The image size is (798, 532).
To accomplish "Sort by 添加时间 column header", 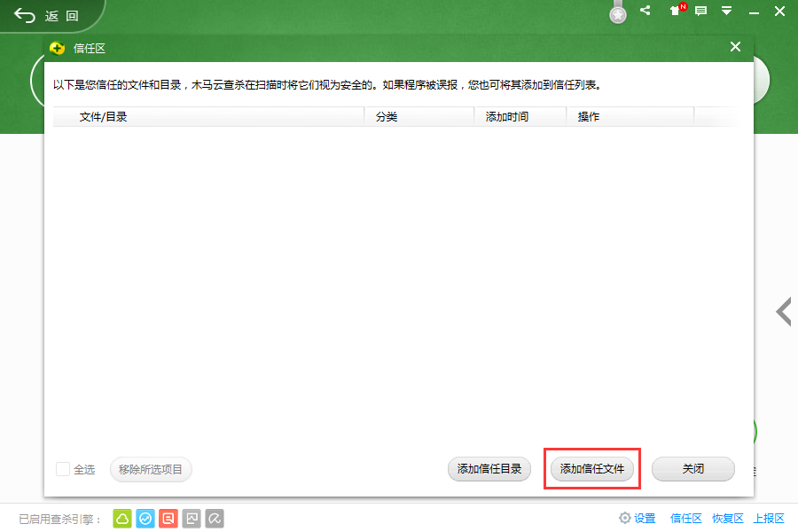I will (x=520, y=116).
